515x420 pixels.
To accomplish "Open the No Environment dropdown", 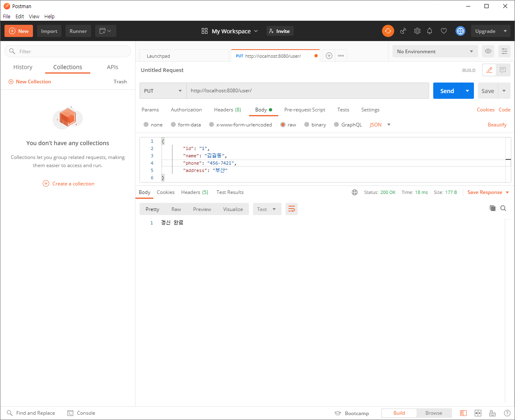I will click(x=435, y=51).
